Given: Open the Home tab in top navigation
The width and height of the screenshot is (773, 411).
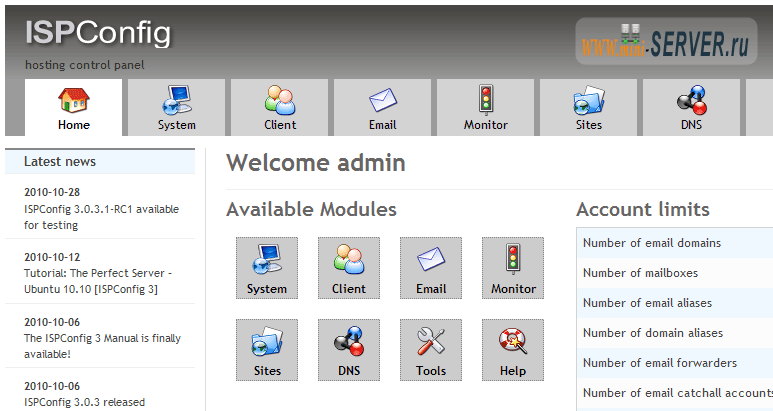Looking at the screenshot, I should [73, 107].
